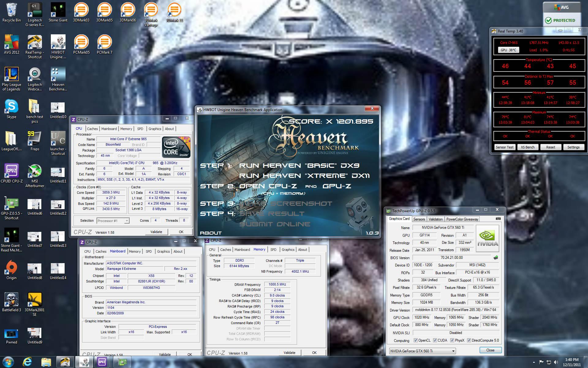Open GPU selection dropdown in GPU-Z
The width and height of the screenshot is (588, 368).
point(422,351)
